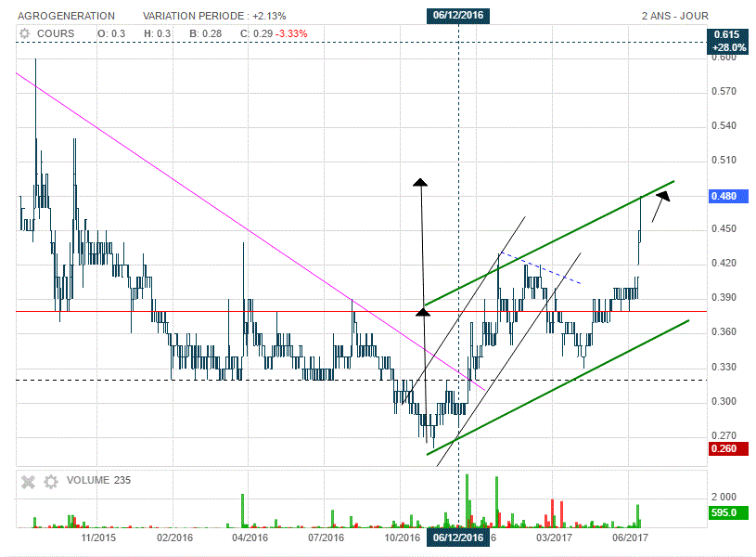Viewport: 756px width, 557px height.
Task: Click the close value C: 0.29
Action: point(257,33)
